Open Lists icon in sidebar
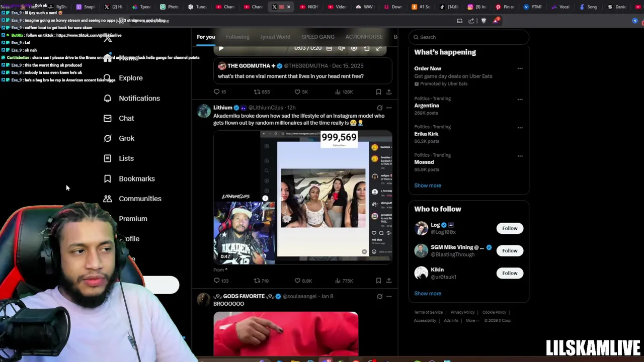The height and width of the screenshot is (362, 644). point(107,158)
